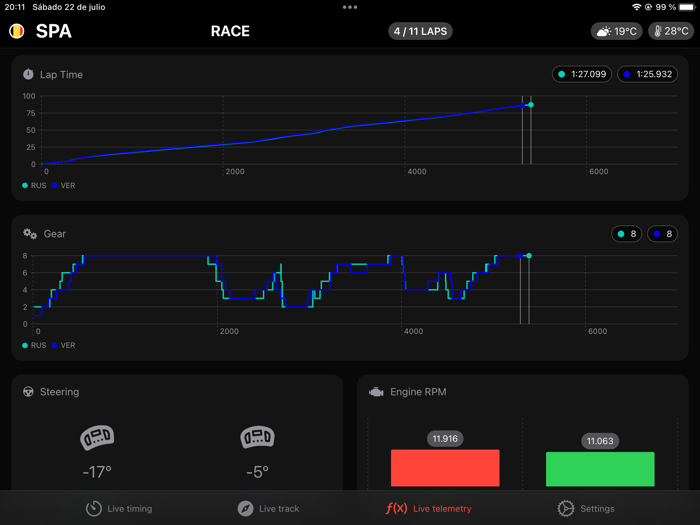700x525 pixels.
Task: Tap the battery status icon
Action: 687,7
